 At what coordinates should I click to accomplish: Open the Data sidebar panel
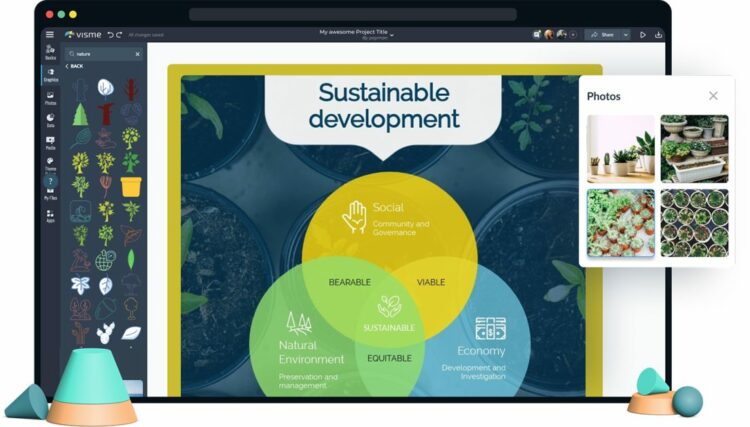(50, 120)
